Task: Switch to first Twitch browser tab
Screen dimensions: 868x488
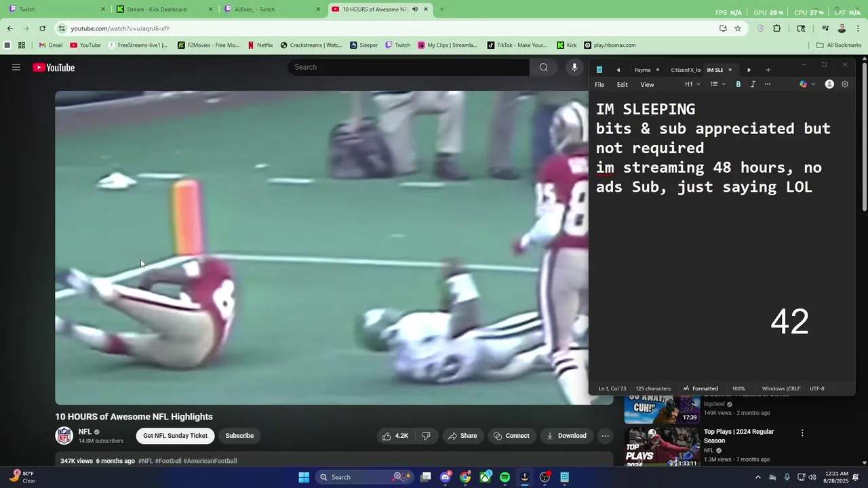Action: point(56,9)
